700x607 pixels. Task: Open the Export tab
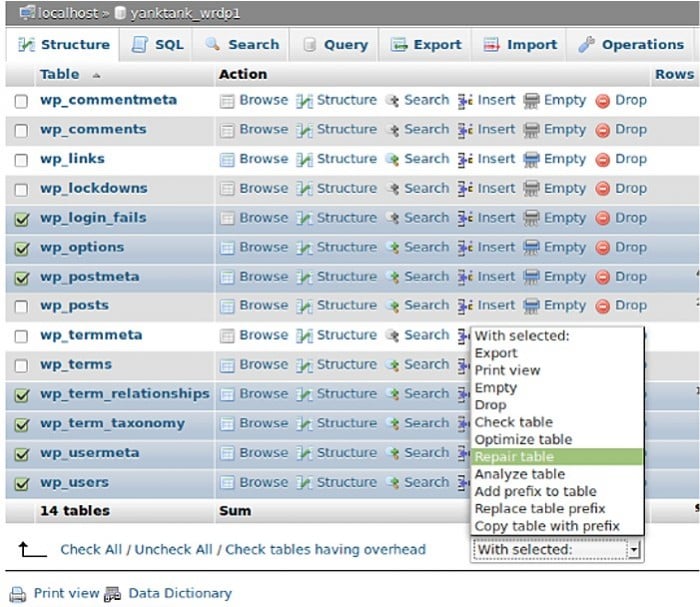click(x=426, y=45)
